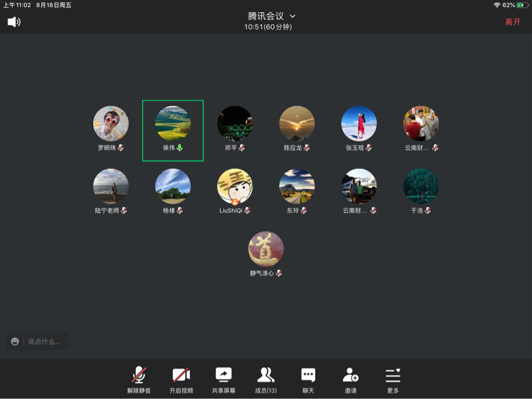Invite participants with 邀请

click(x=350, y=379)
